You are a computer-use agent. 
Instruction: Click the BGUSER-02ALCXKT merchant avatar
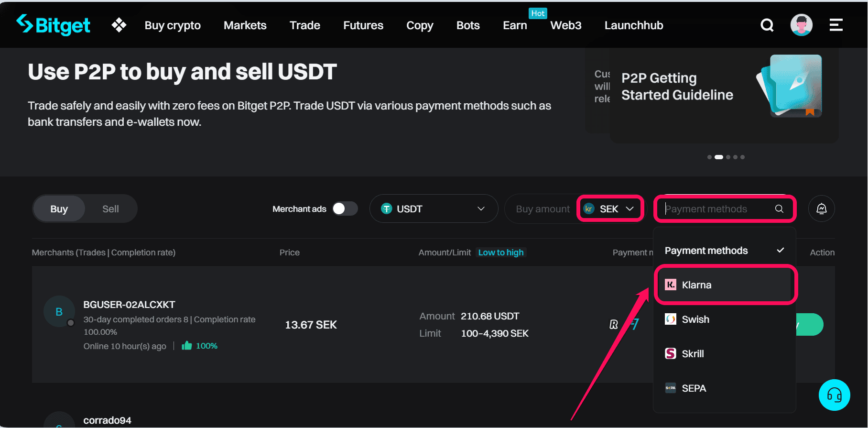[59, 312]
